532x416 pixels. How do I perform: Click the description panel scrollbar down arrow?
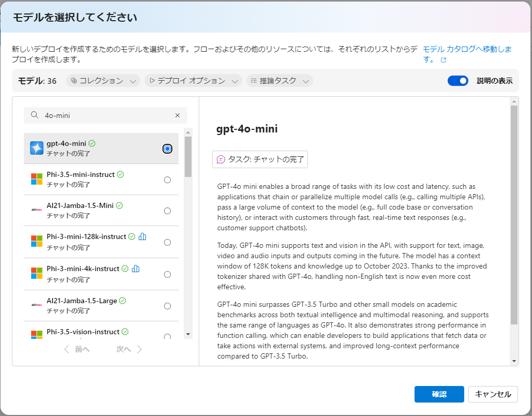[x=514, y=361]
